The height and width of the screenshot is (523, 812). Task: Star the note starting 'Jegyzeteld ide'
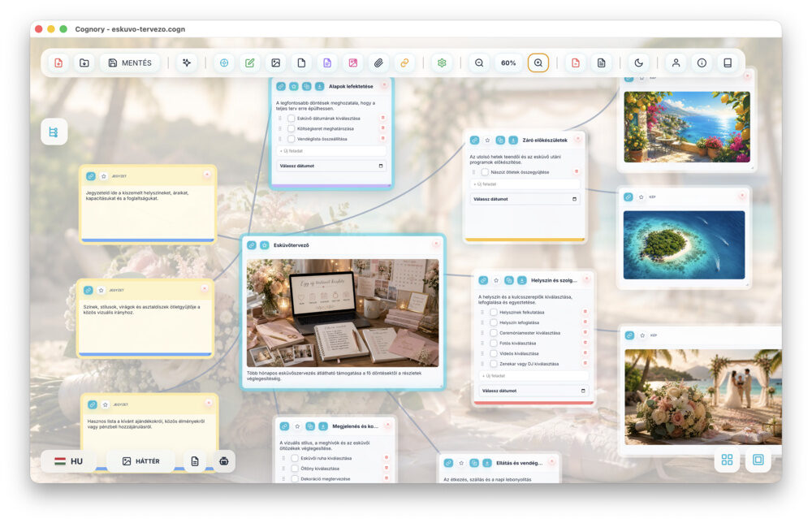[x=104, y=176]
